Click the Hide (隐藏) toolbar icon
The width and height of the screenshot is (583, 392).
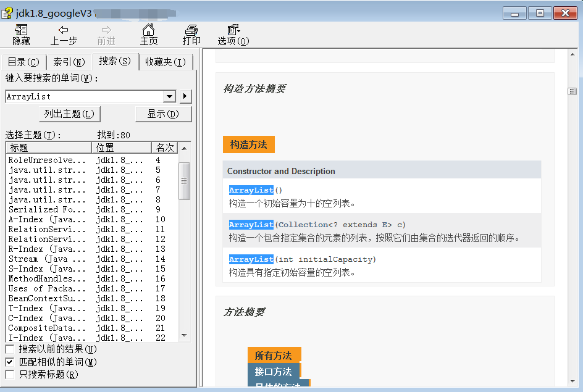coord(21,35)
